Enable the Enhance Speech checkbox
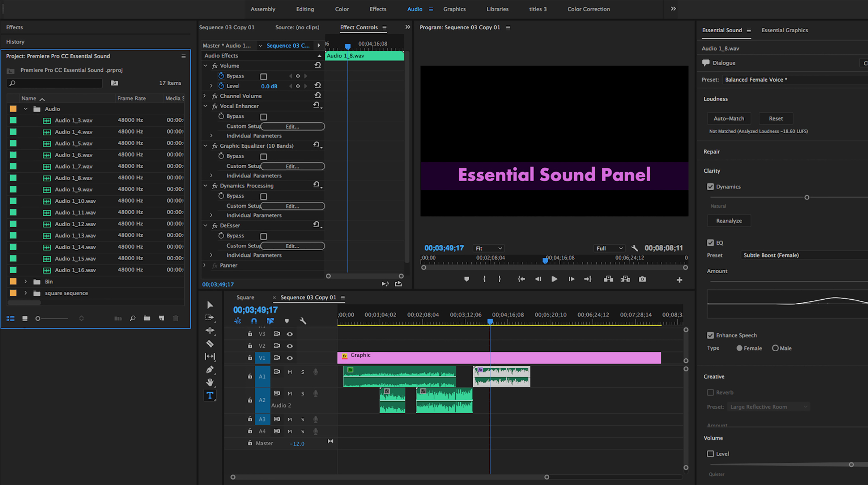The height and width of the screenshot is (485, 868). point(711,335)
